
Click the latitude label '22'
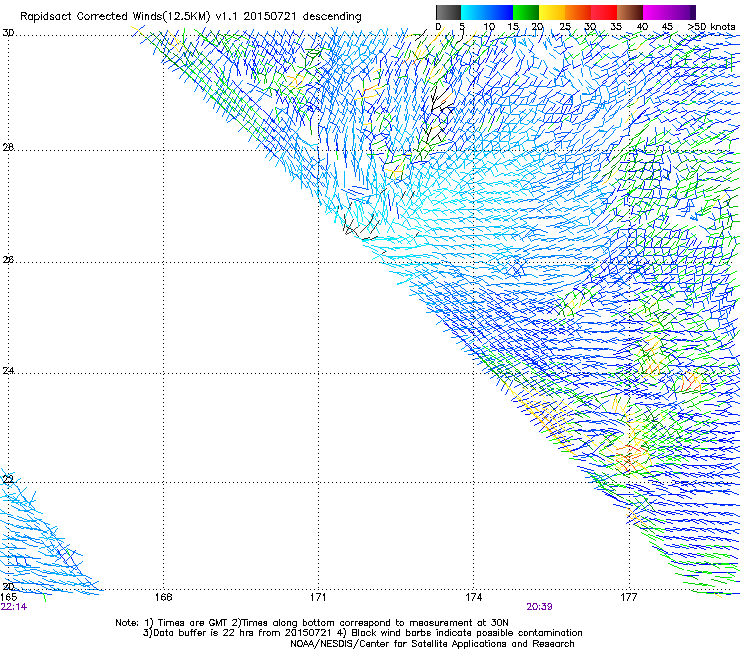coord(8,480)
